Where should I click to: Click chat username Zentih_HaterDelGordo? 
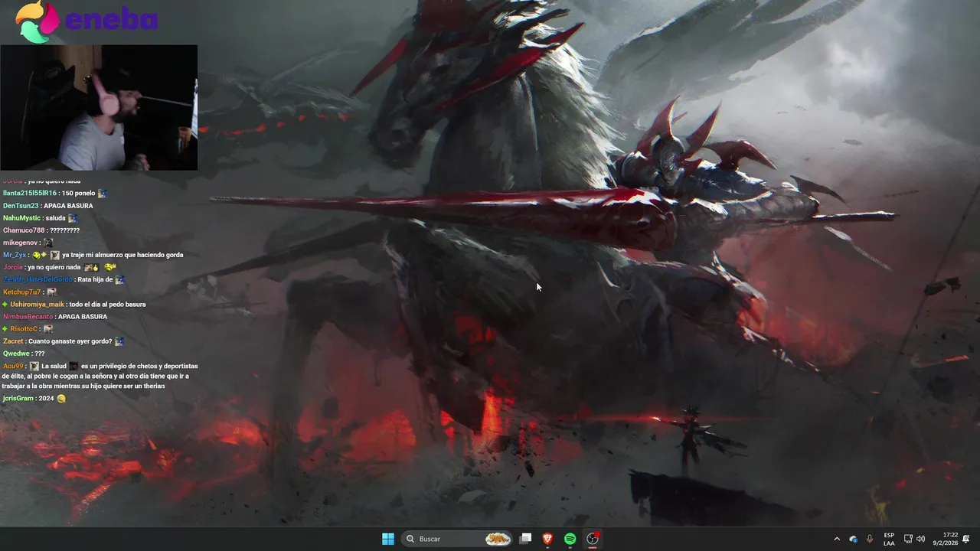click(38, 279)
